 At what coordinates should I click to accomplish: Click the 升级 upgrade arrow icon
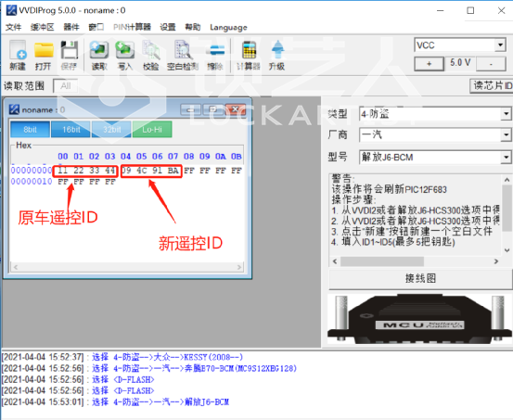[x=277, y=55]
